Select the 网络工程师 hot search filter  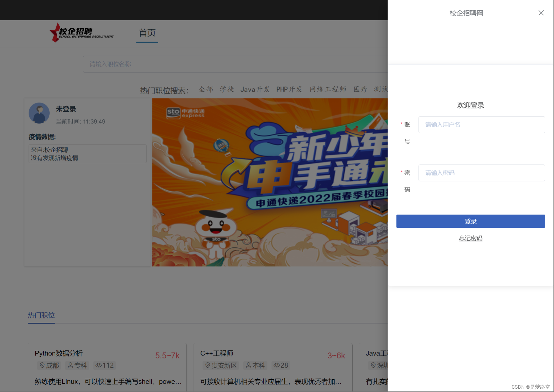pyautogui.click(x=328, y=89)
